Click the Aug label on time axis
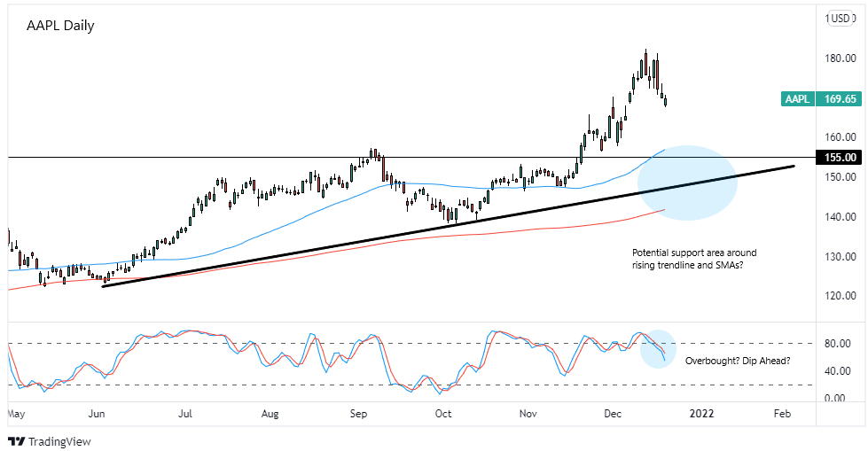Image resolution: width=868 pixels, height=451 pixels. coord(270,414)
